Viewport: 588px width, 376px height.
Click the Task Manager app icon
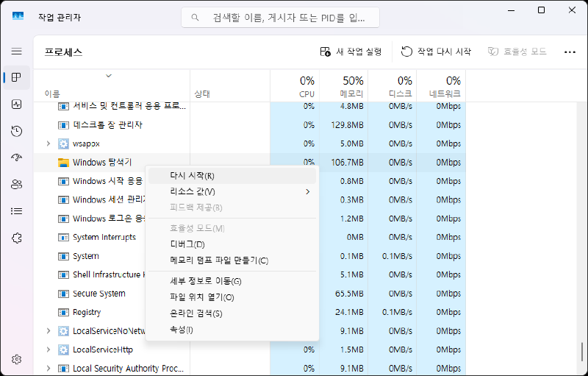click(x=18, y=16)
